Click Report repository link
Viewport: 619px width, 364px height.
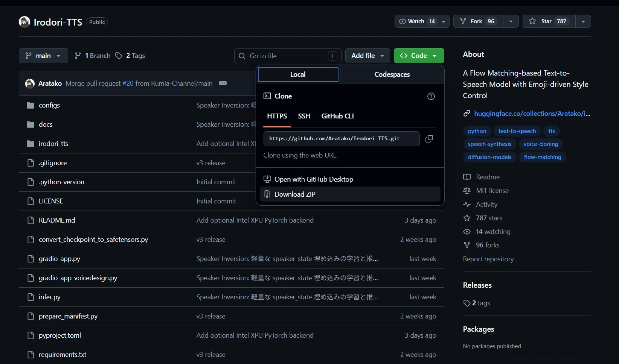point(488,259)
